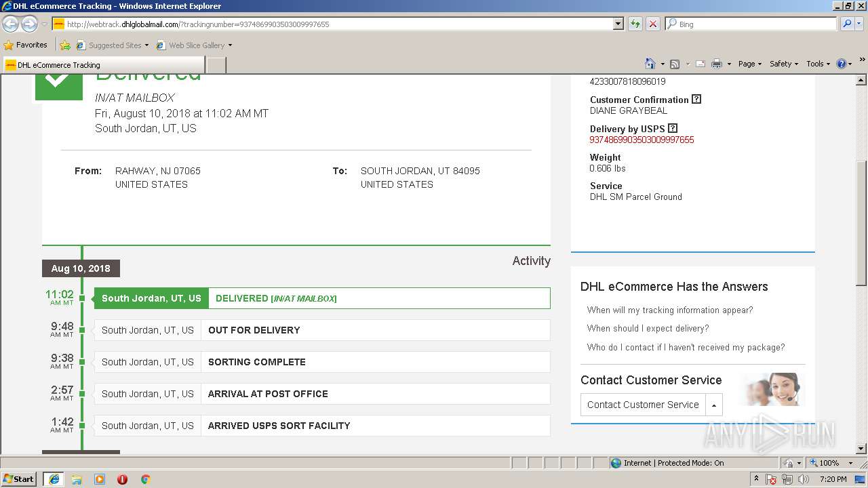Expand the Web Slice Gallery dropdown
868x488 pixels.
click(x=230, y=45)
